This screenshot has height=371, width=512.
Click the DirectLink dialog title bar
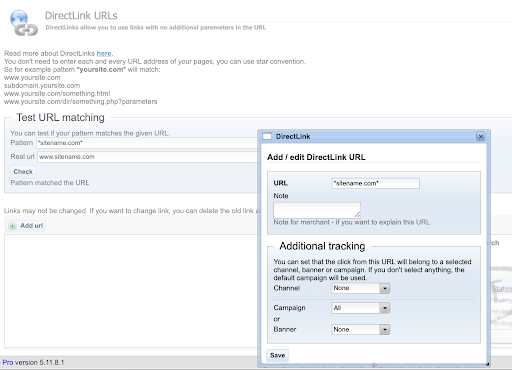tap(373, 137)
